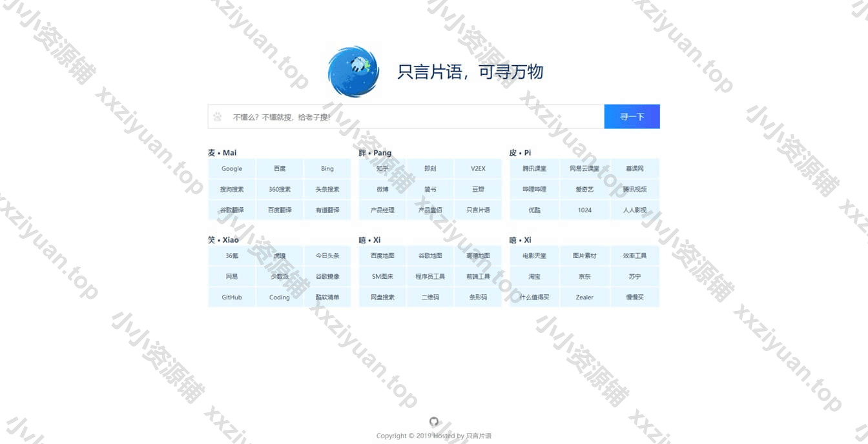Click the GitHub tile in Xiao group
This screenshot has width=868, height=444.
coord(232,297)
